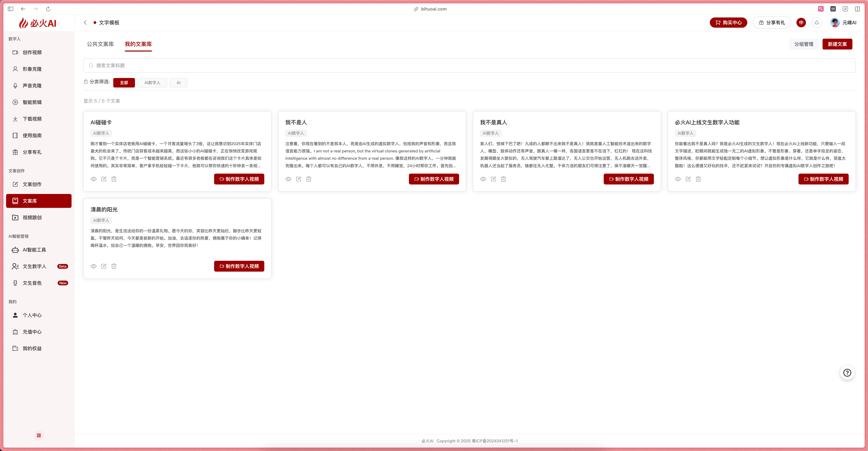The image size is (868, 451).
Task: Delete the 我不是人 script
Action: [x=309, y=179]
